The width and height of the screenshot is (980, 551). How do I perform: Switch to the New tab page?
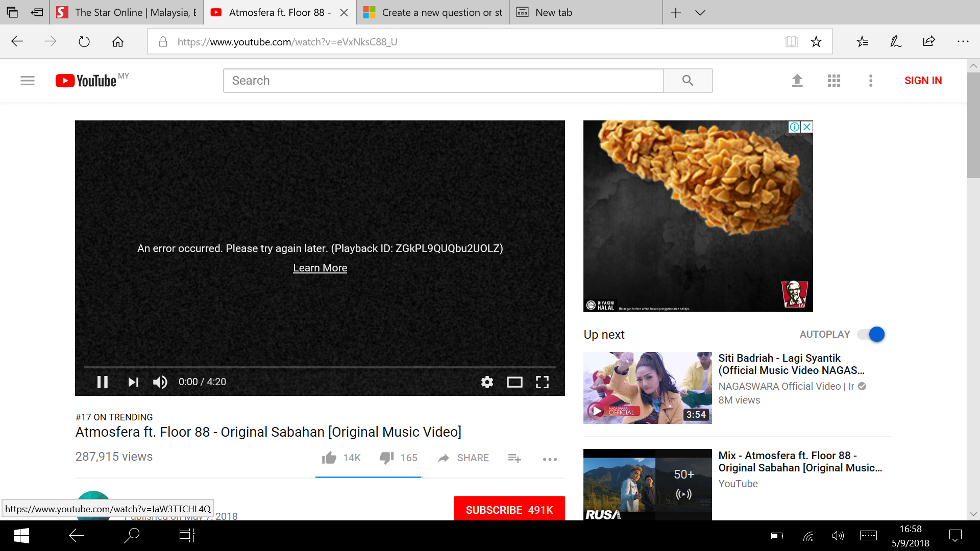(x=554, y=13)
